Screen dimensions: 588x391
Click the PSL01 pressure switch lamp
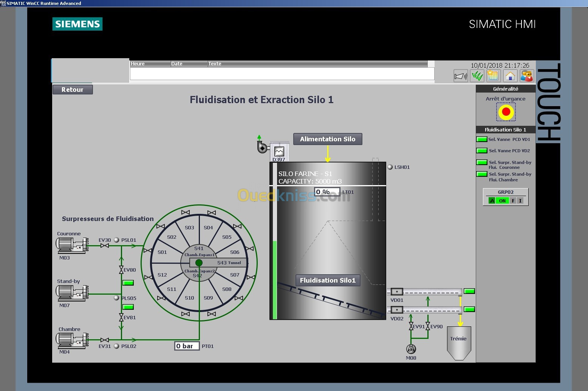coord(116,240)
